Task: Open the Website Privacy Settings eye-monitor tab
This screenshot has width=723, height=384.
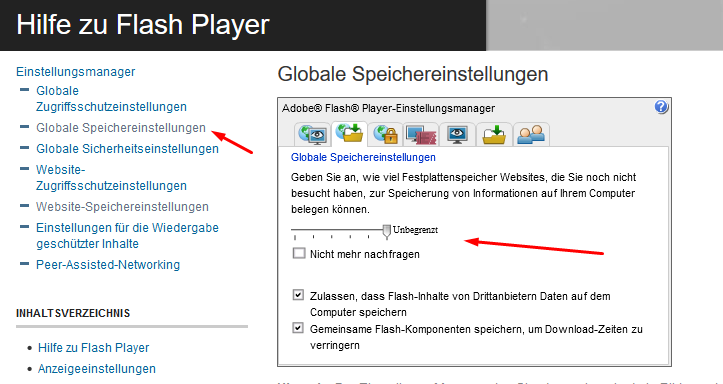Action: coord(457,134)
